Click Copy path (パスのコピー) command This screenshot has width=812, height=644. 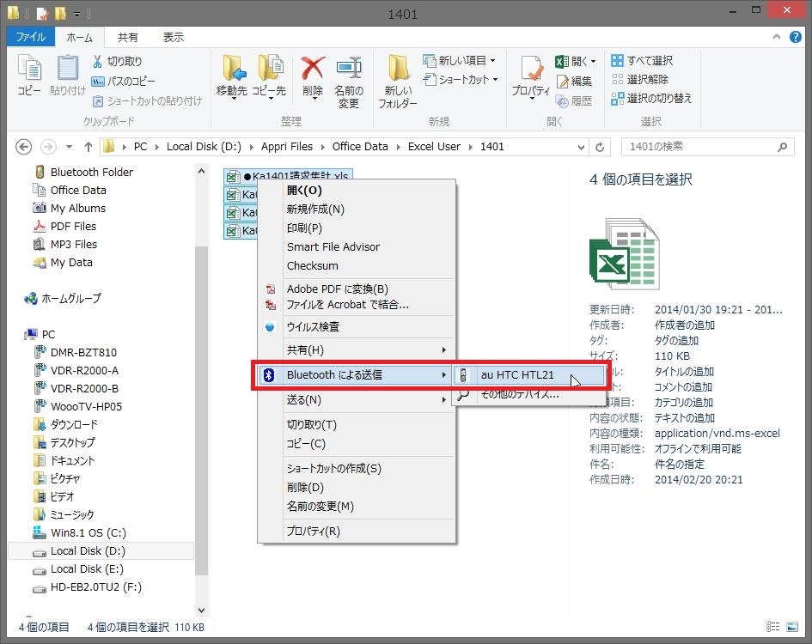(123, 82)
